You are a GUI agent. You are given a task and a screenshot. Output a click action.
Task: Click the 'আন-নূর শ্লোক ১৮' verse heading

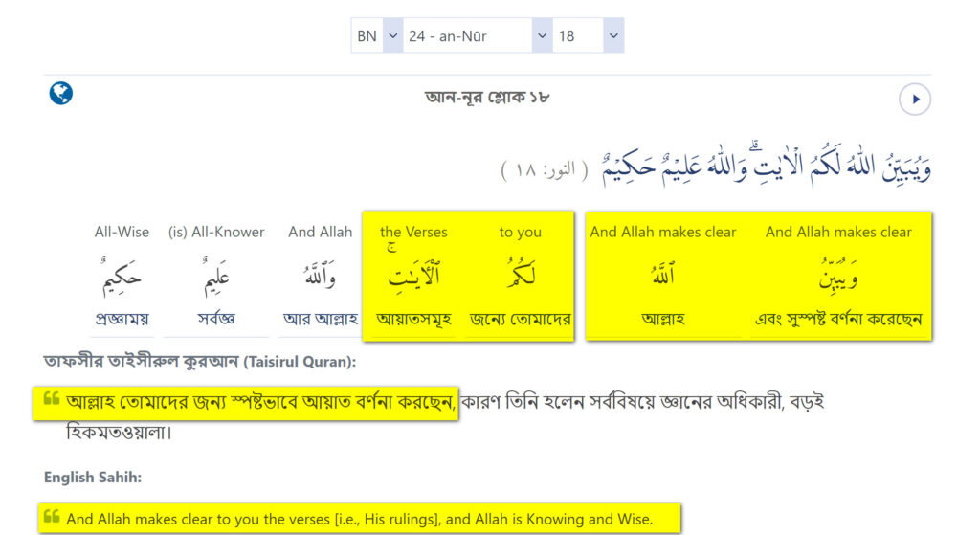coord(487,97)
